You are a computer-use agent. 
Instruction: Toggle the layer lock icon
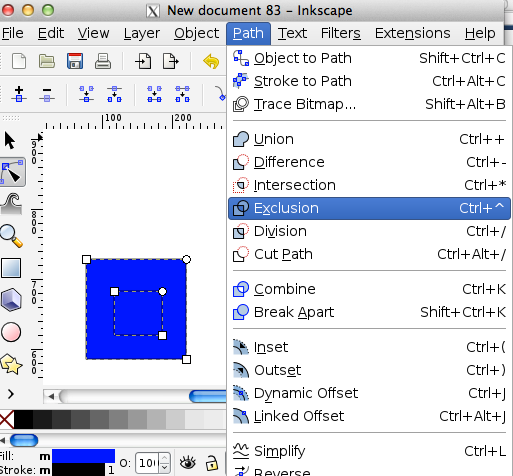click(212, 463)
